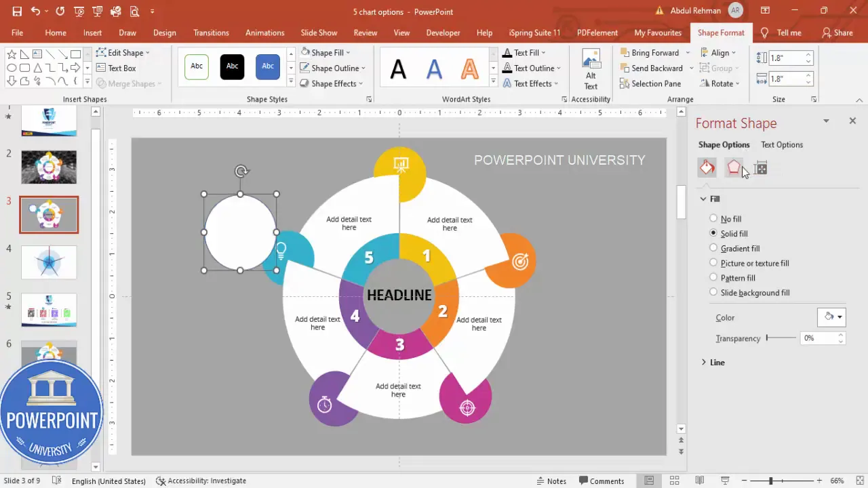The image size is (868, 488).
Task: Open the Size & Properties icon
Action: [x=760, y=169]
